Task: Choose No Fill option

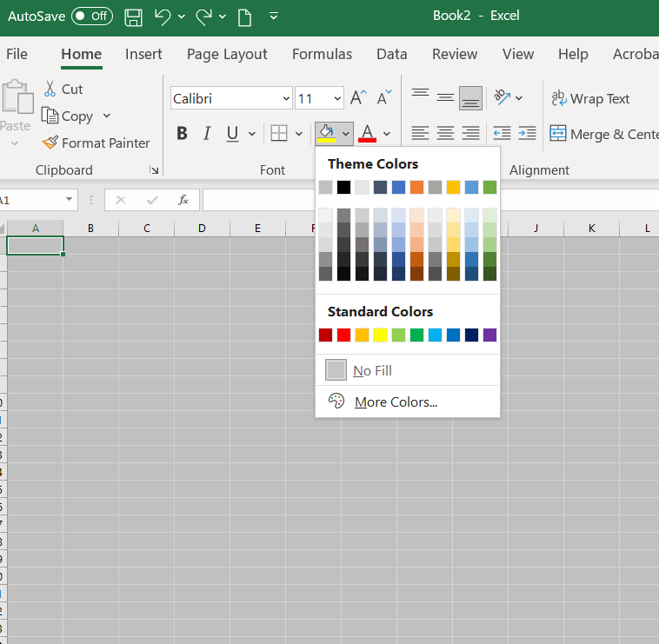Action: [372, 371]
